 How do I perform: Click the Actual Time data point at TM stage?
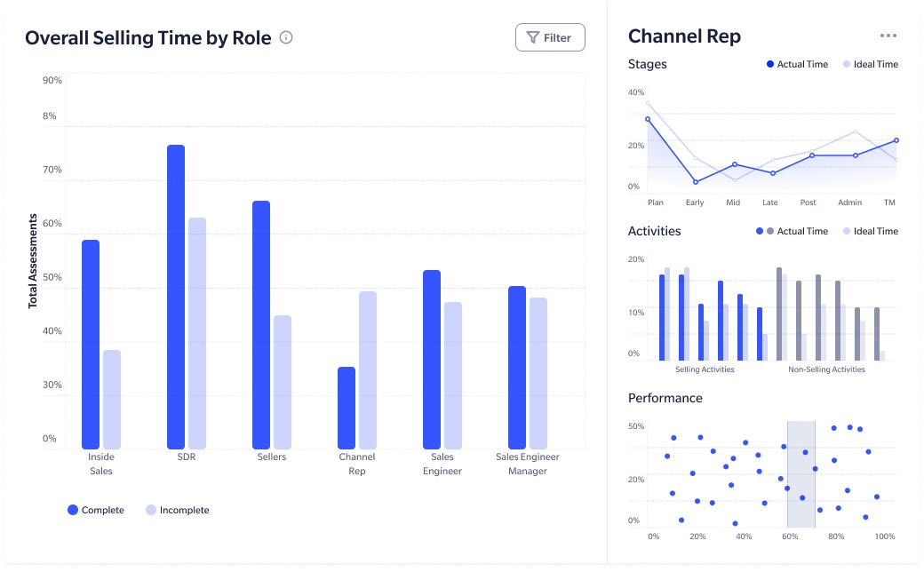[896, 140]
